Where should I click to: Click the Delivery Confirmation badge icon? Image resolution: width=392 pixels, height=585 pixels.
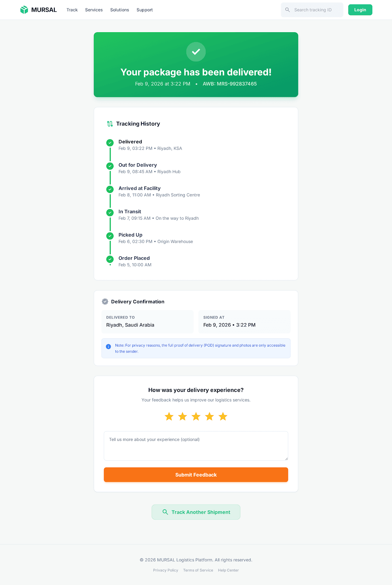105,301
